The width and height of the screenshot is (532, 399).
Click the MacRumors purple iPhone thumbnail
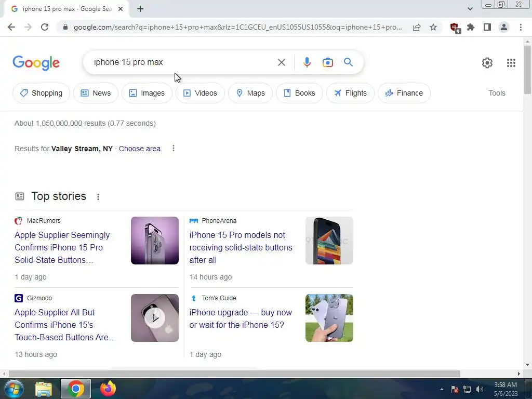[x=155, y=241]
